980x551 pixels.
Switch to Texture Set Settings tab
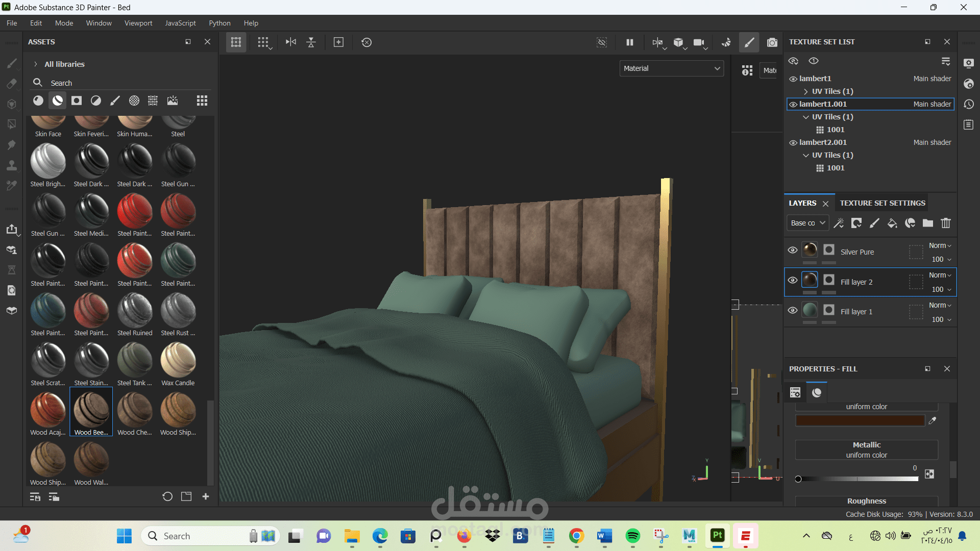pos(883,203)
